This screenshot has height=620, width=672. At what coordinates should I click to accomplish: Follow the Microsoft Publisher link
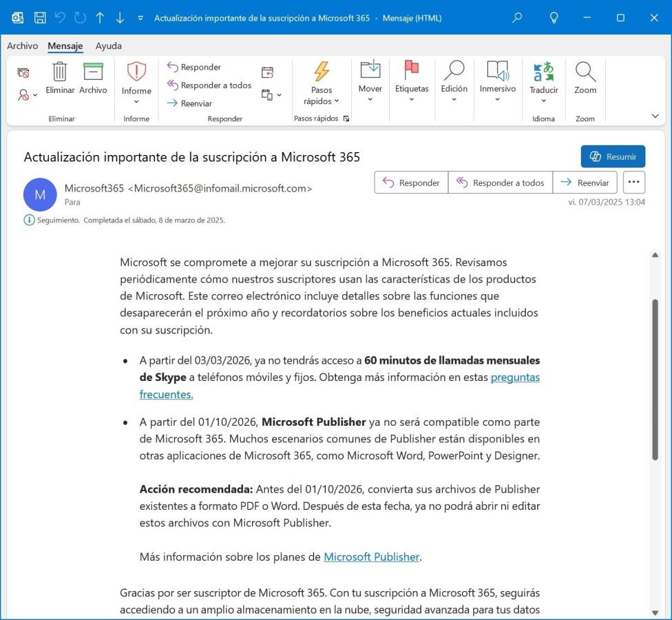(371, 557)
